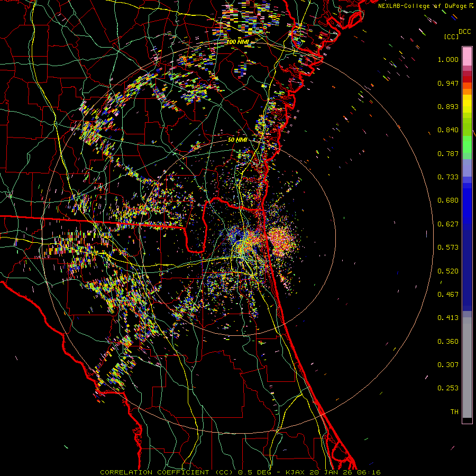
Task: Click the 0.573 scale value
Action: [448, 248]
